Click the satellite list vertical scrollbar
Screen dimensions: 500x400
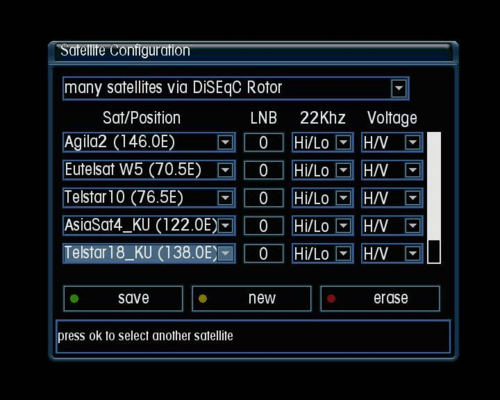(434, 198)
